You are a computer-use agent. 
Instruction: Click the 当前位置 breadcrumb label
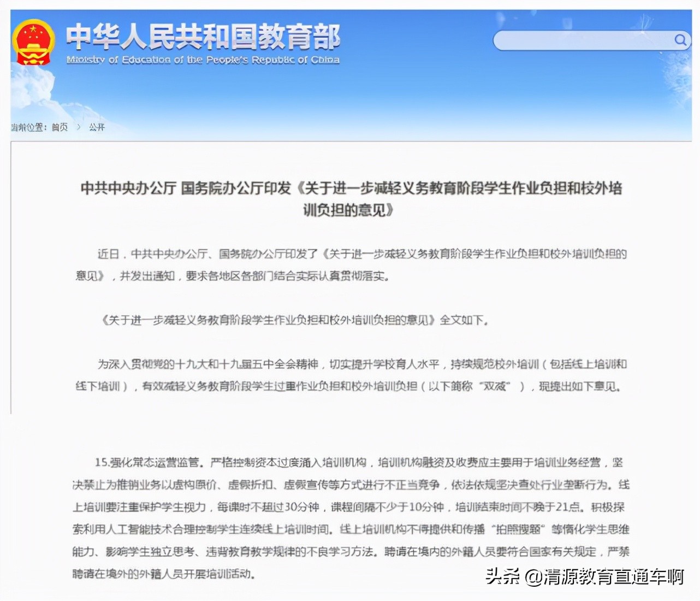(x=29, y=127)
